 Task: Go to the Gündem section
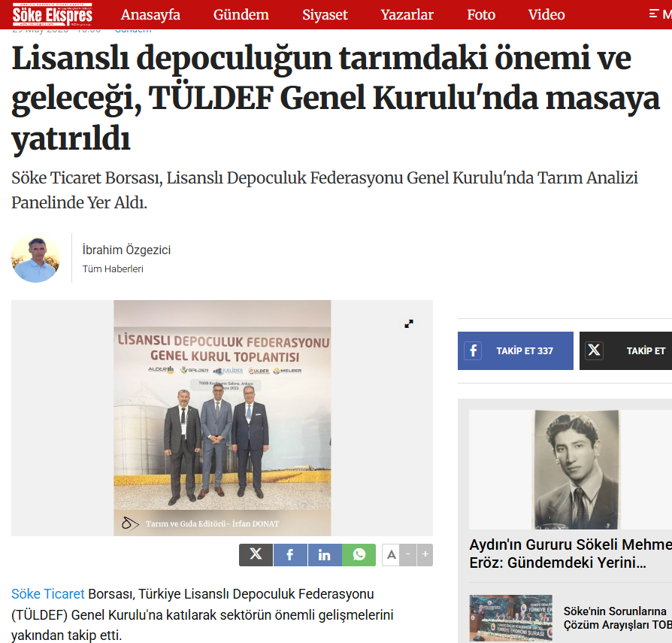pyautogui.click(x=241, y=14)
